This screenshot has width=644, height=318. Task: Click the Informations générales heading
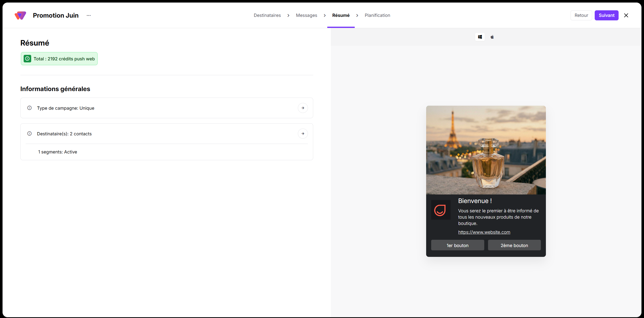click(55, 89)
